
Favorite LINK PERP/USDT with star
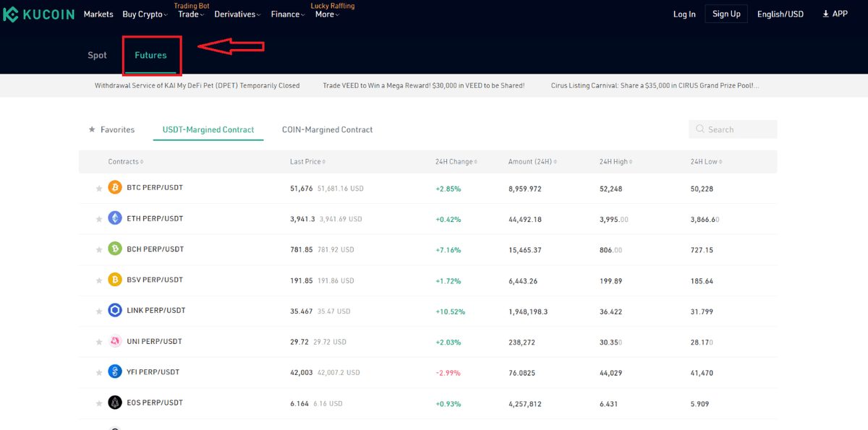pos(99,311)
